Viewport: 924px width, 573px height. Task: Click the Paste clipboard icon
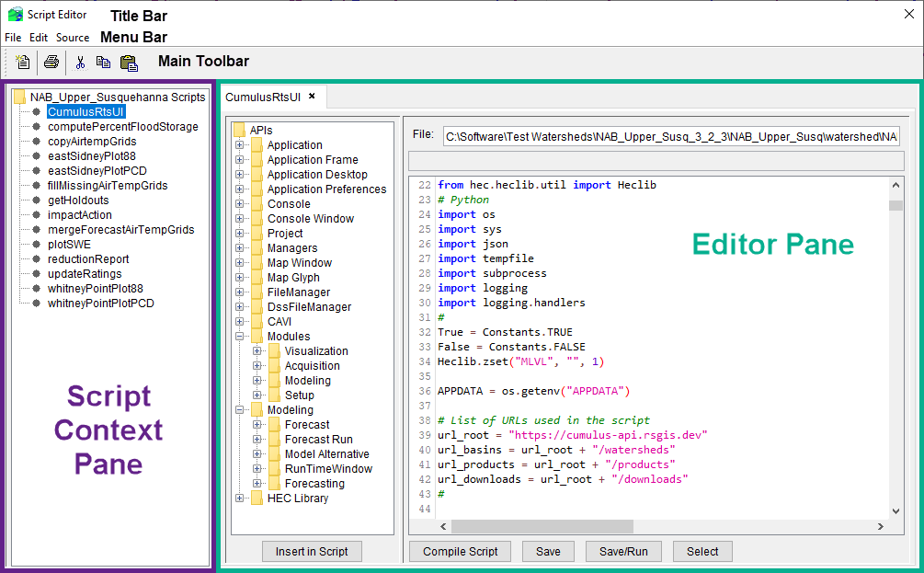(129, 63)
